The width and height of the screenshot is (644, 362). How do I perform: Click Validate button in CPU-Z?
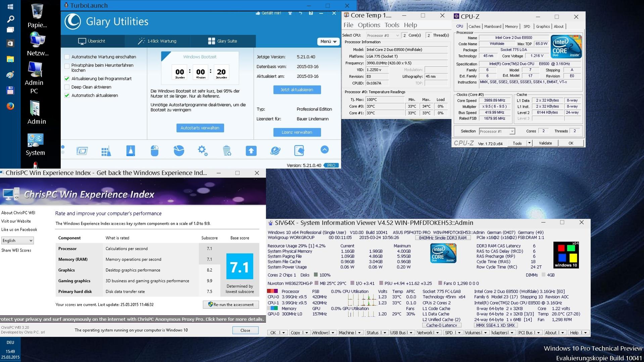tap(545, 143)
